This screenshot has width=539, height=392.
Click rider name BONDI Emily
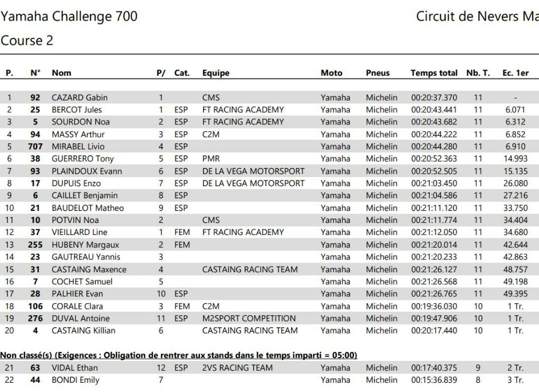pyautogui.click(x=75, y=380)
